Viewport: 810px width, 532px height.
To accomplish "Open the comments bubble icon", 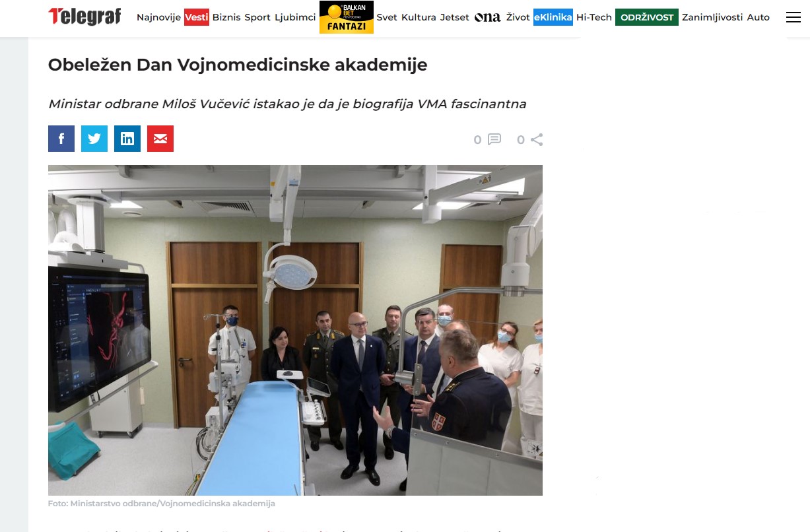I will (494, 139).
